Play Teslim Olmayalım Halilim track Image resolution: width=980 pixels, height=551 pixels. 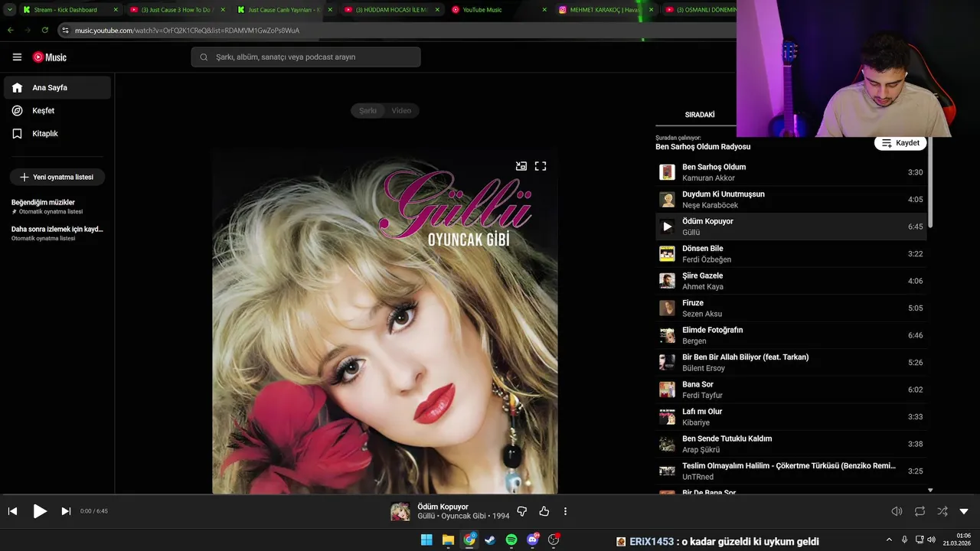tap(791, 471)
